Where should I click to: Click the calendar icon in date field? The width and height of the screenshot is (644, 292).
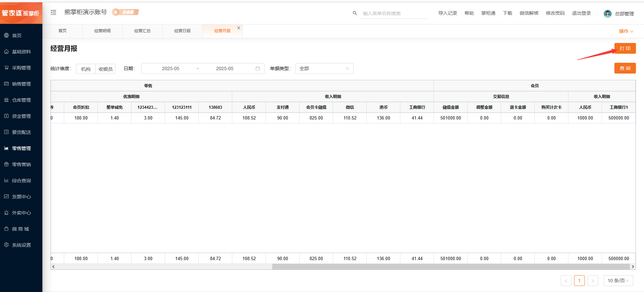click(x=258, y=68)
